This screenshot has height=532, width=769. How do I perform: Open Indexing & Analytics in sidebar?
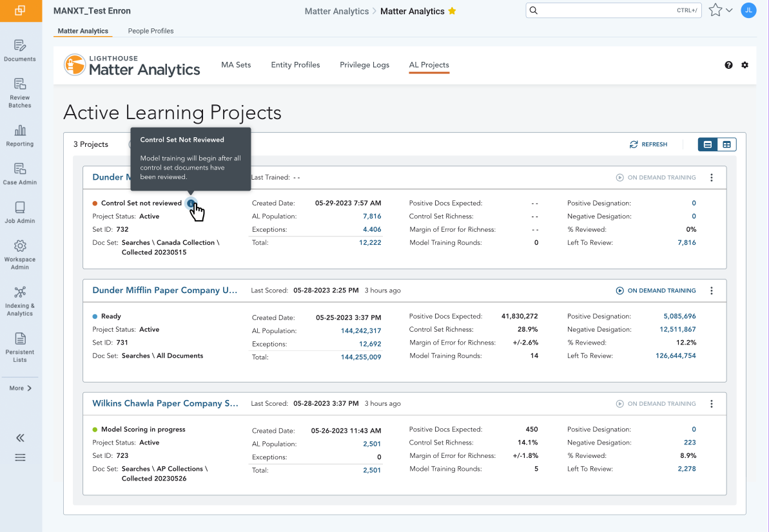(20, 301)
